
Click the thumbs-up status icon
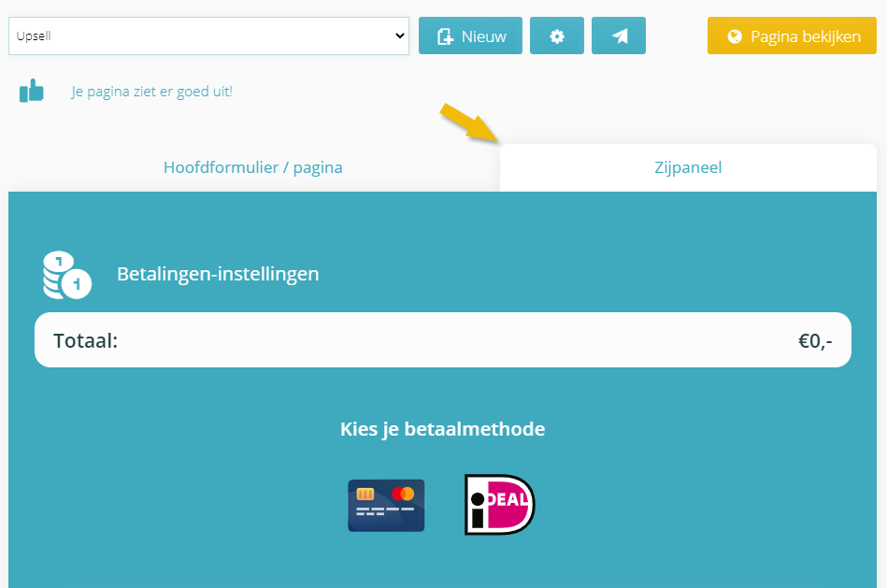tap(32, 91)
